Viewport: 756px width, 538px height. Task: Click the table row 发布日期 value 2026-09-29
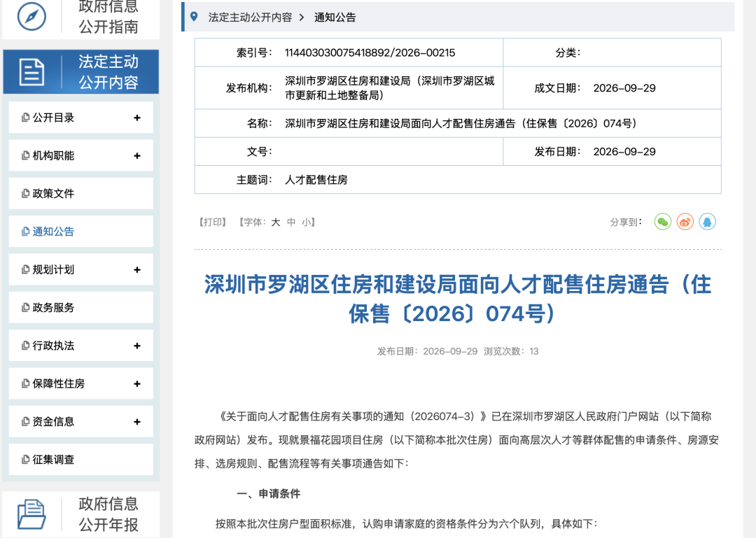point(624,152)
